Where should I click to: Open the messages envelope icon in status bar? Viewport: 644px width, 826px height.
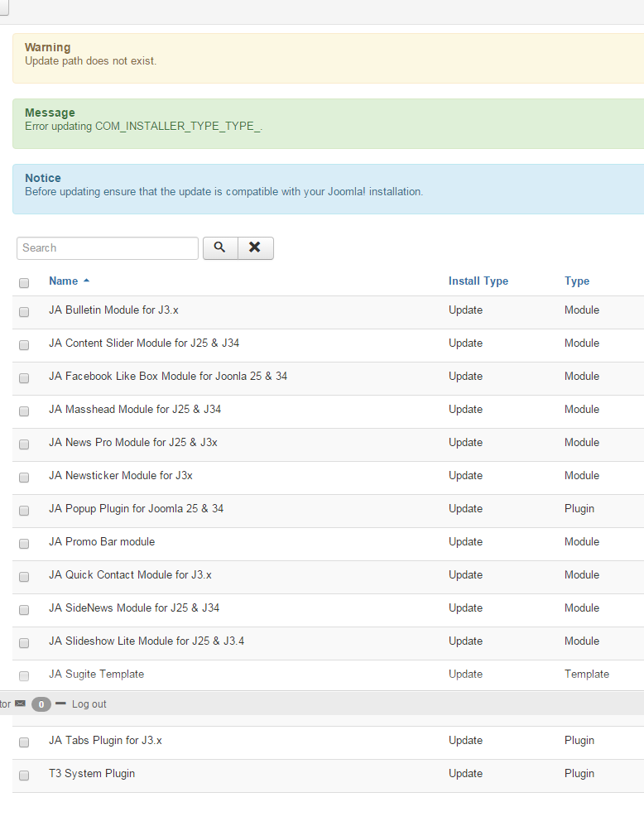coord(20,704)
